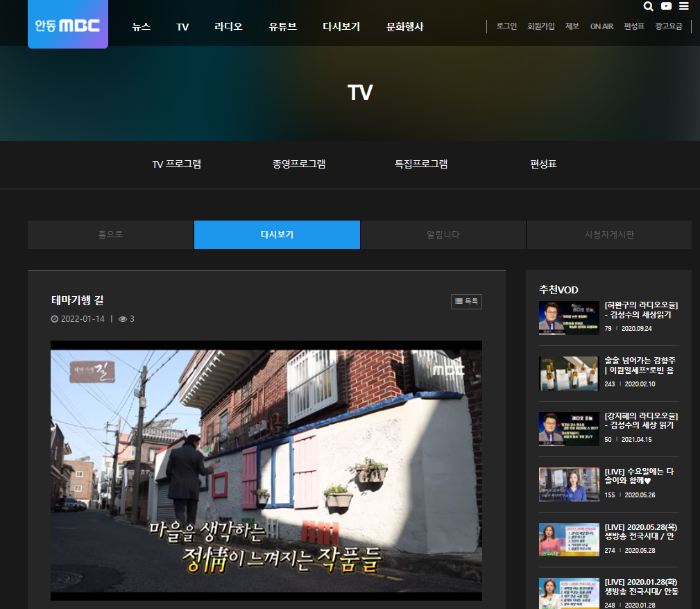Open 뉴스 in the top navigation
This screenshot has height=609, width=700.
(141, 27)
